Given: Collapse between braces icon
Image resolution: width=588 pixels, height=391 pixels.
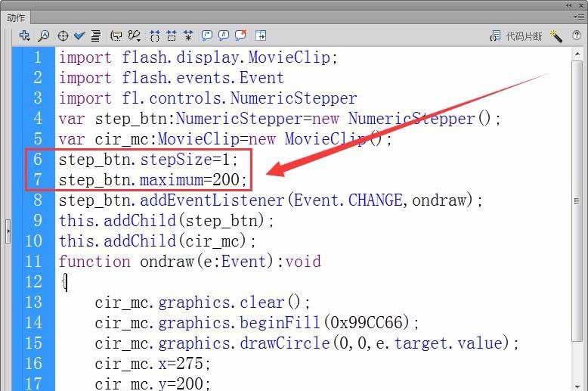Looking at the screenshot, I should point(154,36).
